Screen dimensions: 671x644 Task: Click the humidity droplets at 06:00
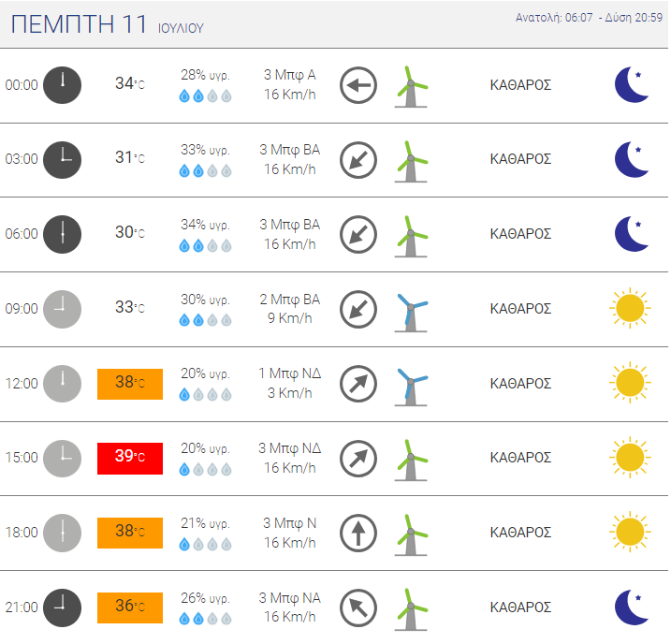205,245
